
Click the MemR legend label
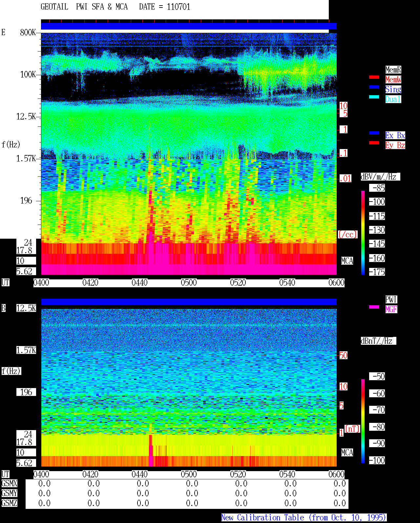pos(393,70)
